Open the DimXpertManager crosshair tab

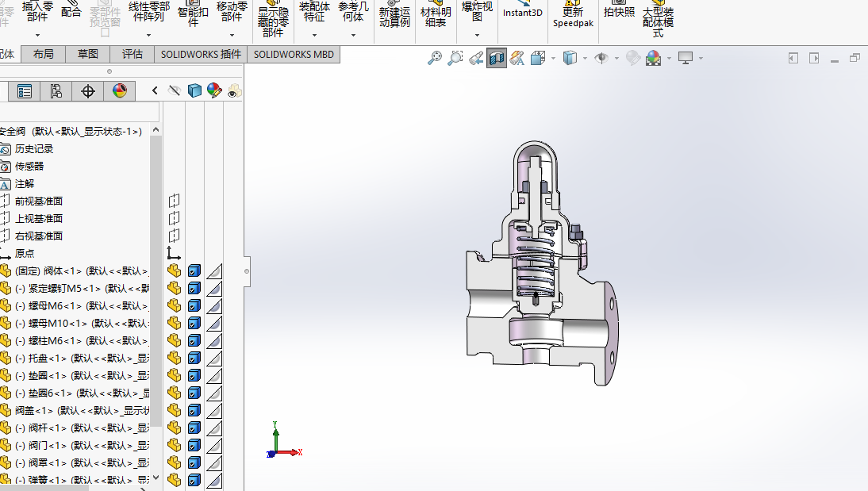point(88,91)
